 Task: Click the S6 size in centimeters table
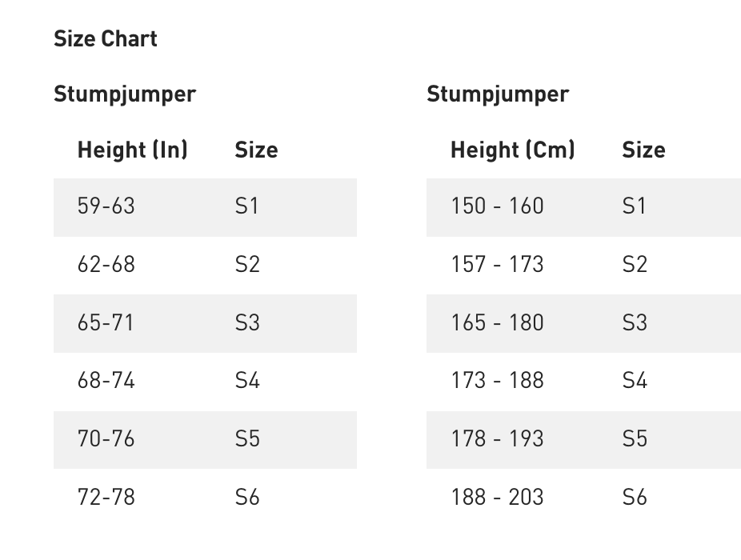(634, 498)
